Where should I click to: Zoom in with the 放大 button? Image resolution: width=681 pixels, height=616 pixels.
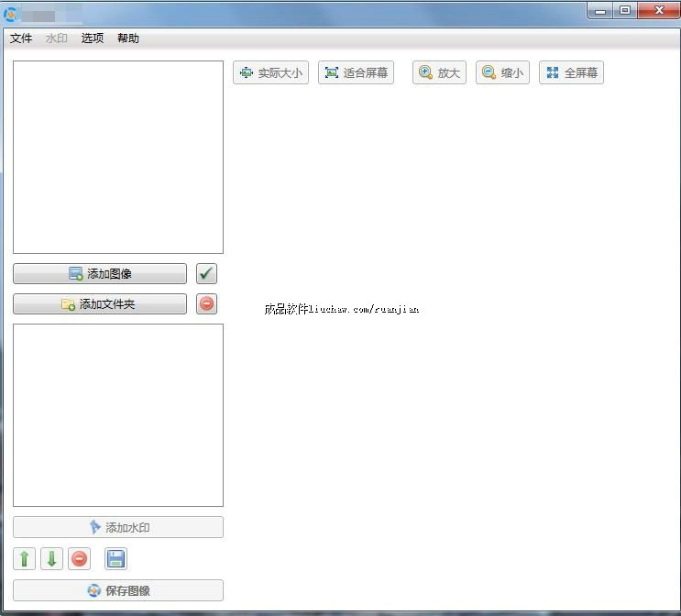439,72
